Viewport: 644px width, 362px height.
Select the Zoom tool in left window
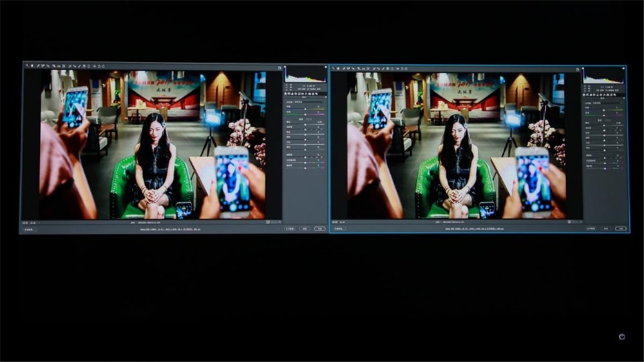(x=26, y=66)
